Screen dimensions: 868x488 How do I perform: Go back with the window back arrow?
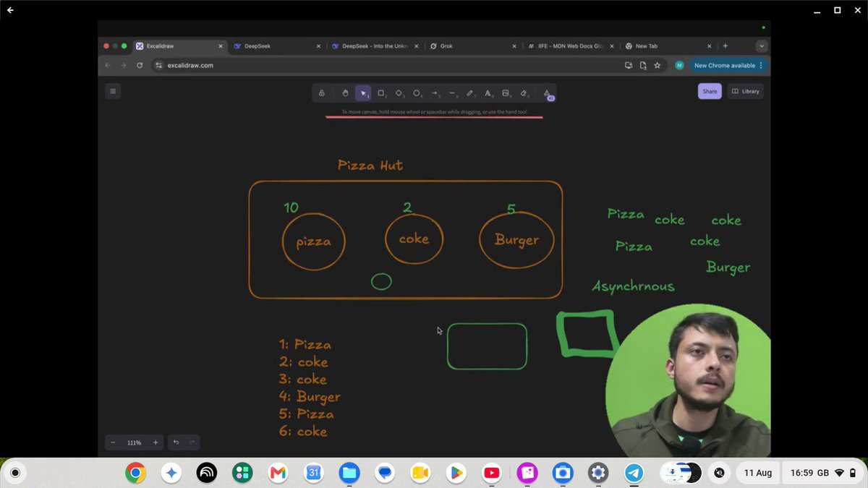click(x=10, y=10)
